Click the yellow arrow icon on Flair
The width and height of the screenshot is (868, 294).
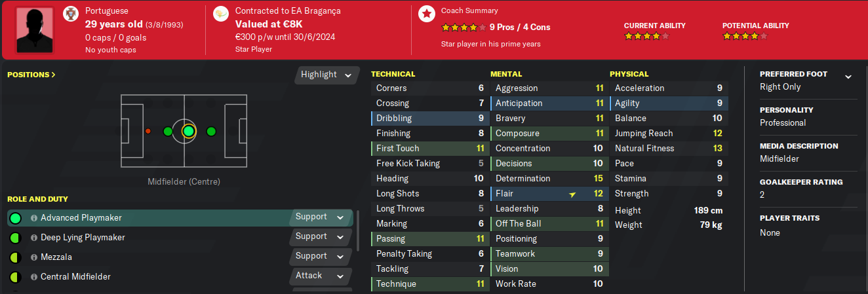[x=573, y=194]
